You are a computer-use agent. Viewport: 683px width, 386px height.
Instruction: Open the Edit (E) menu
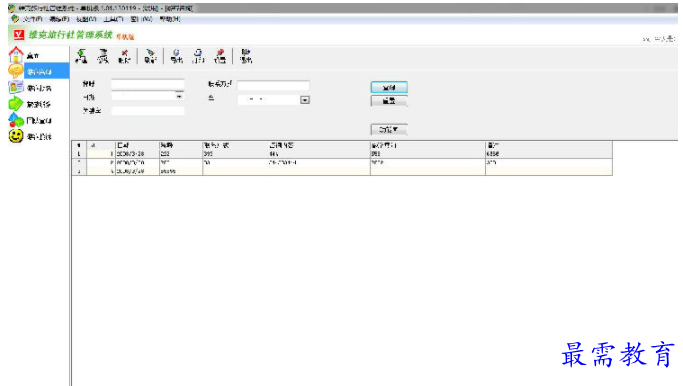click(x=59, y=19)
